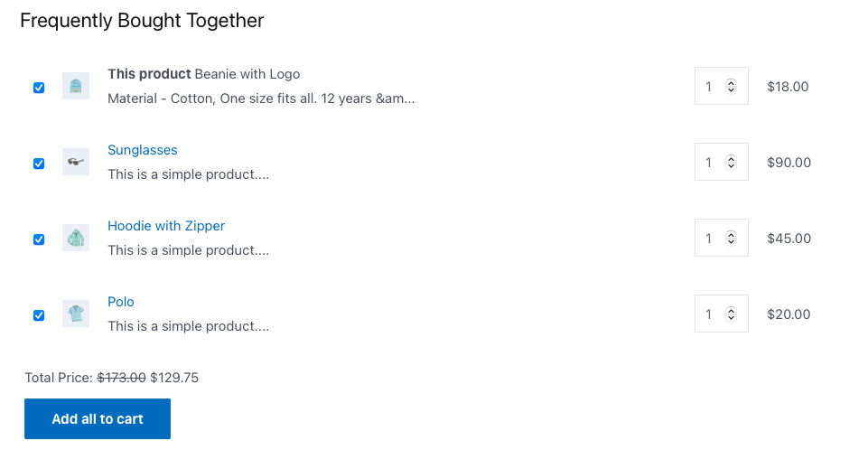Focus the Sunglasses quantity field
The image size is (868, 450).
point(722,162)
